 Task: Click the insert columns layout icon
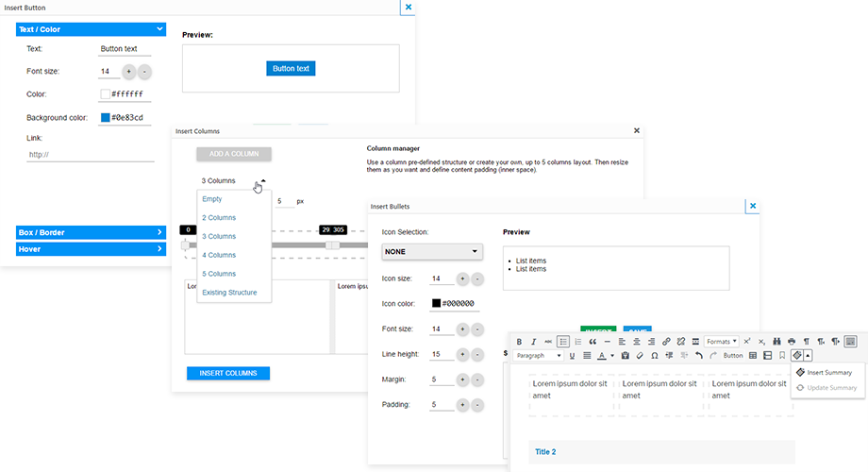pyautogui.click(x=767, y=356)
